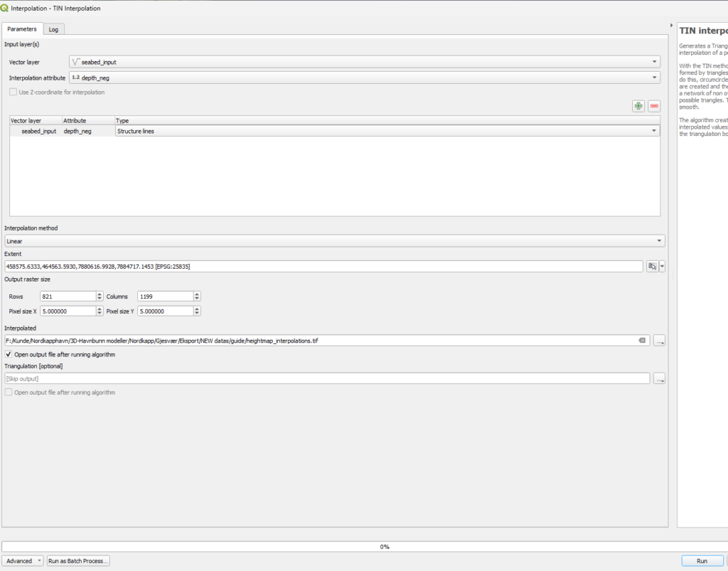The image size is (728, 571).
Task: Clear the Interpolated output file path
Action: (642, 341)
